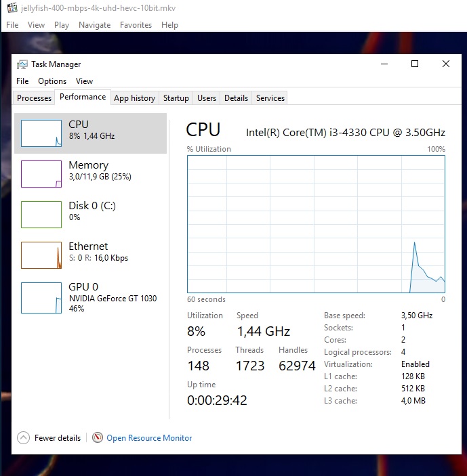
Task: Click the Resource Monitor icon
Action: (x=98, y=438)
